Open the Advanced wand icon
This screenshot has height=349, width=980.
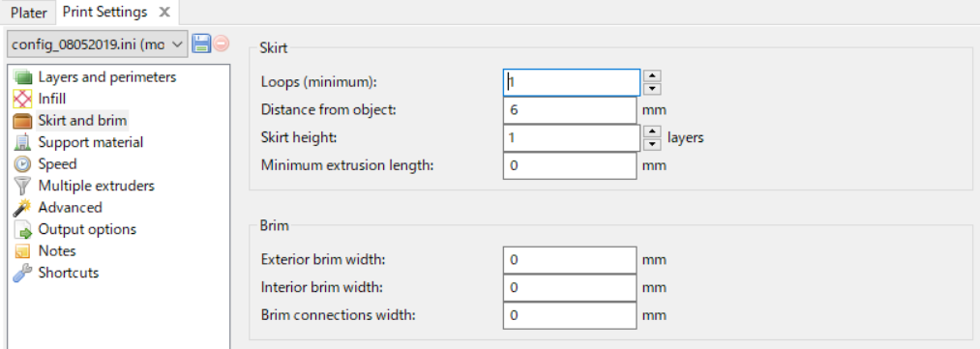[22, 208]
